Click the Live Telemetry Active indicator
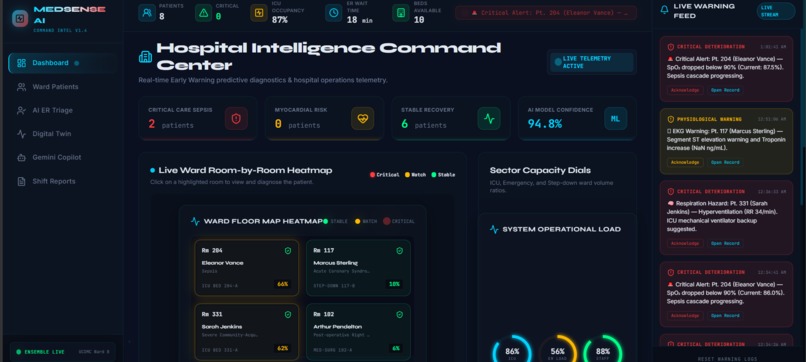The width and height of the screenshot is (806, 362). (x=592, y=62)
